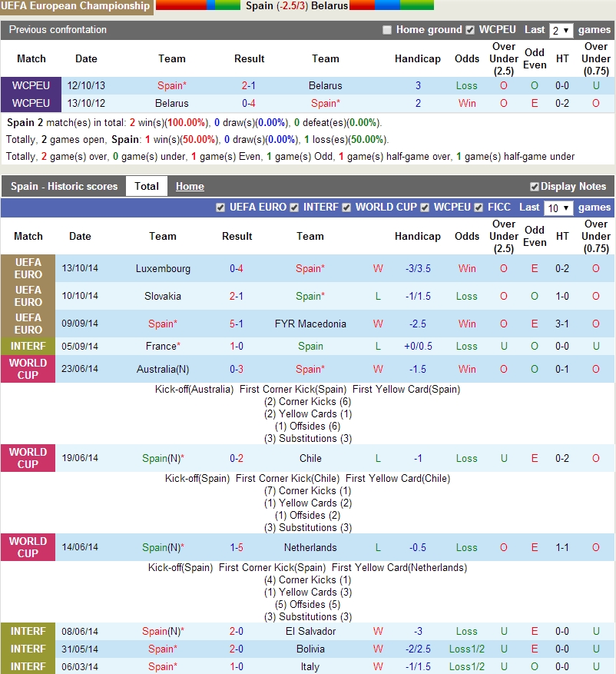Click France* team name
This screenshot has width=616, height=674.
pyautogui.click(x=163, y=346)
